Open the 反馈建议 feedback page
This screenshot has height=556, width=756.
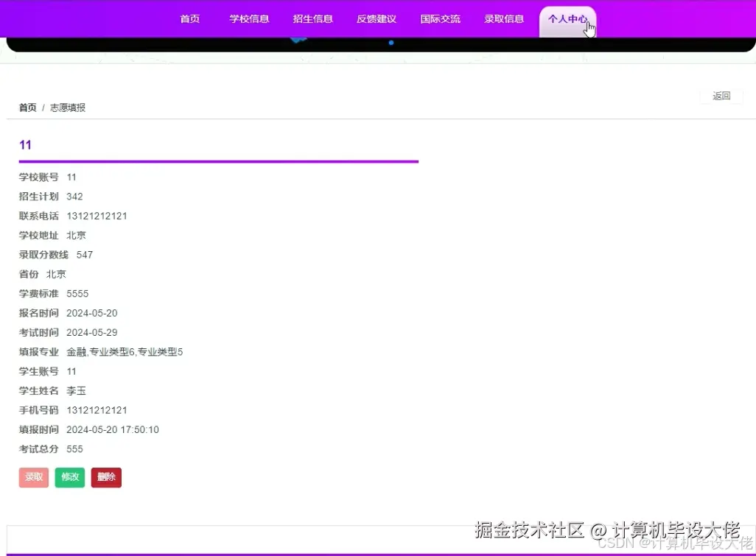point(377,20)
